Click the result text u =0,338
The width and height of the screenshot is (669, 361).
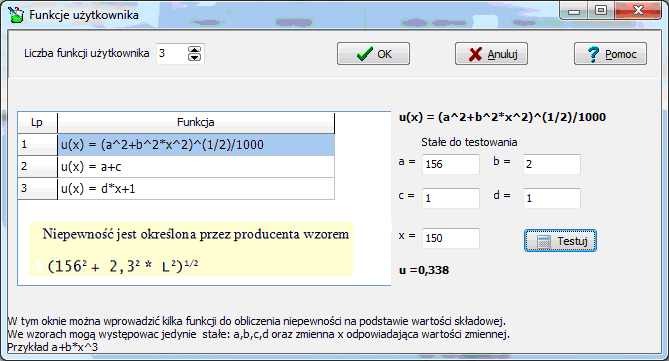424,270
